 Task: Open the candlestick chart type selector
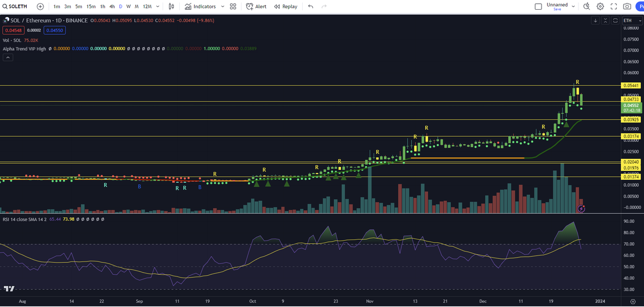[x=171, y=6]
